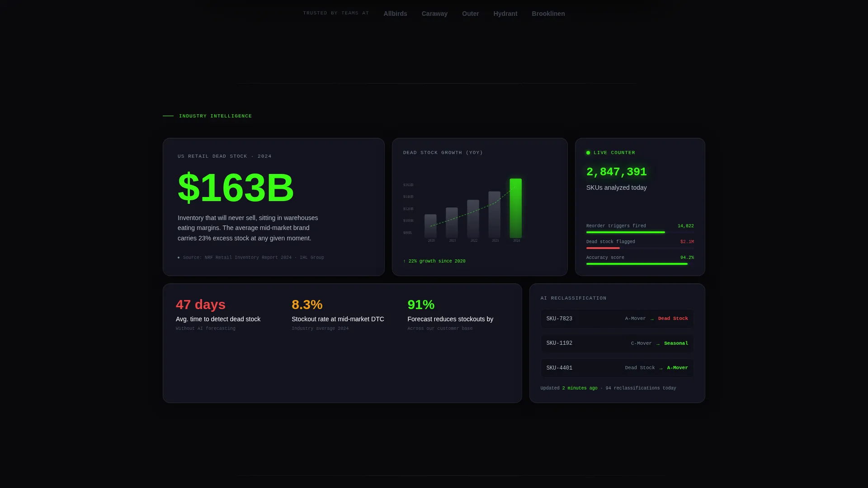Click the green live indicator dot
Image resolution: width=868 pixels, height=488 pixels.
pos(588,153)
